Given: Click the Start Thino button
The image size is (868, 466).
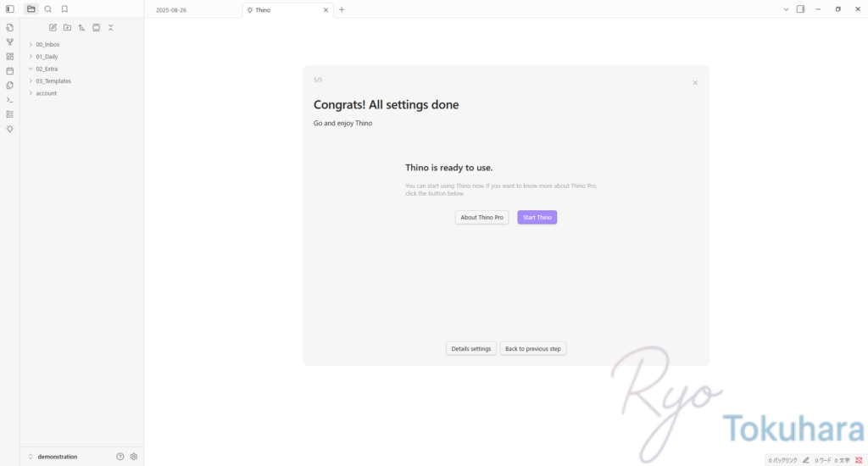Looking at the screenshot, I should (x=537, y=217).
